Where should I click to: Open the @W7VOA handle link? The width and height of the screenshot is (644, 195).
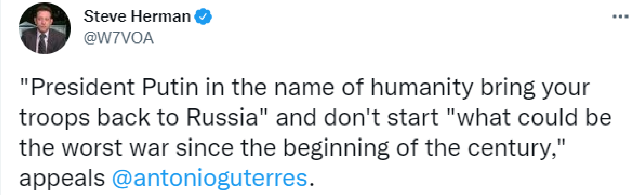pos(118,38)
